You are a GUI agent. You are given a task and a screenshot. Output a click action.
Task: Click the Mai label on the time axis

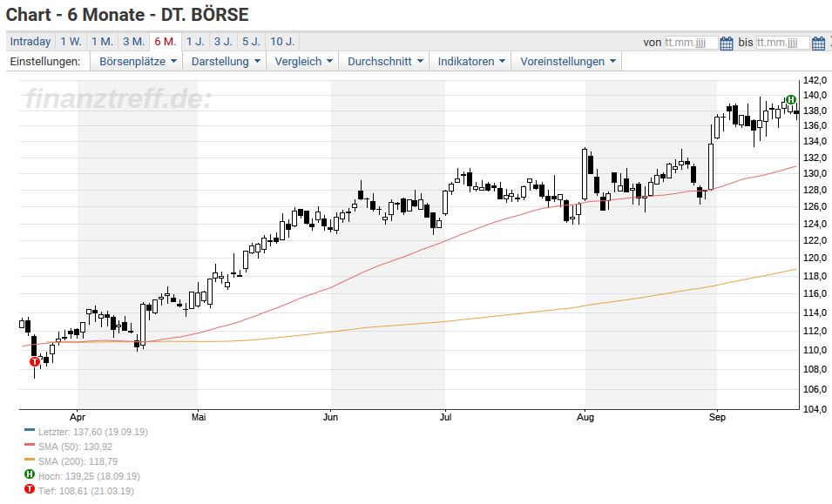[x=199, y=417]
